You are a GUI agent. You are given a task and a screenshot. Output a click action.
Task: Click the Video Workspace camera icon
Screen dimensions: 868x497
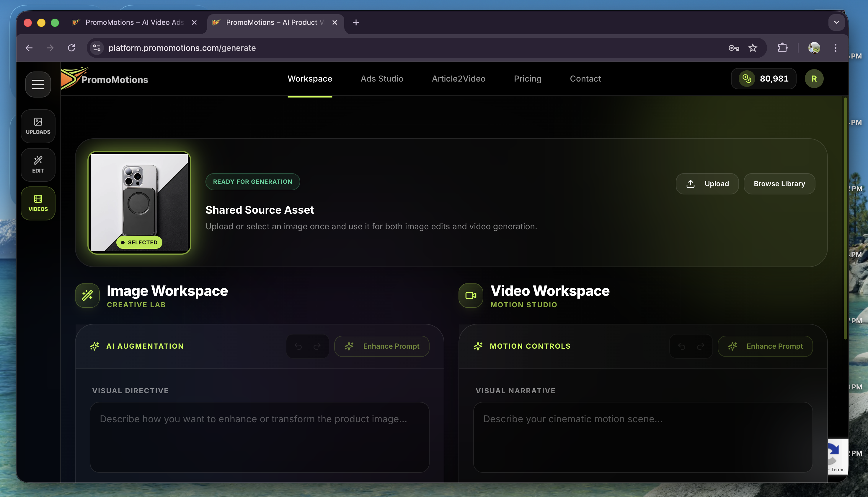point(471,295)
